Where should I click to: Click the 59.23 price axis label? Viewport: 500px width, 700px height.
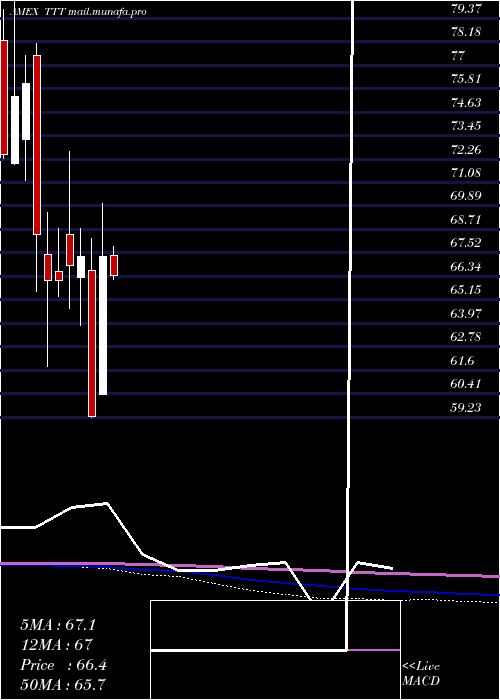(466, 408)
